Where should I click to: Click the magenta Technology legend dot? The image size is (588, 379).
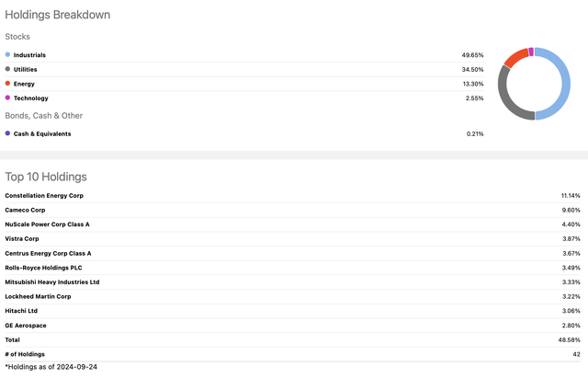[8, 98]
